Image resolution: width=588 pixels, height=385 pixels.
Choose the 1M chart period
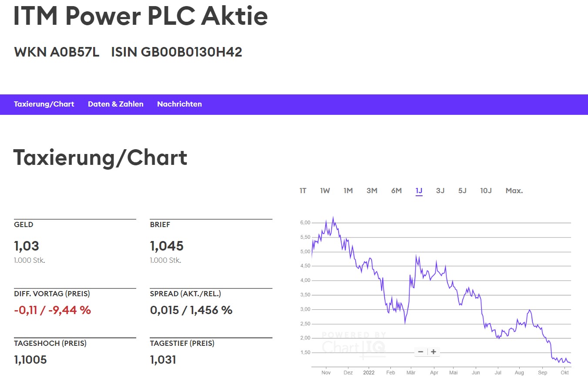(348, 191)
